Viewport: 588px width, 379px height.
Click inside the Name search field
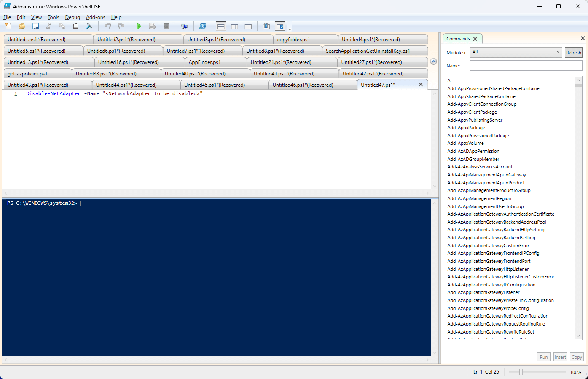coord(526,65)
